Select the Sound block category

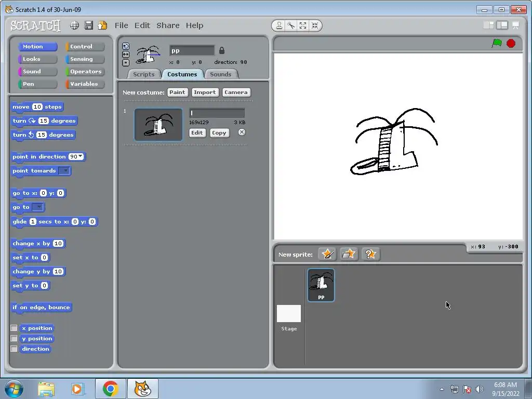click(37, 72)
